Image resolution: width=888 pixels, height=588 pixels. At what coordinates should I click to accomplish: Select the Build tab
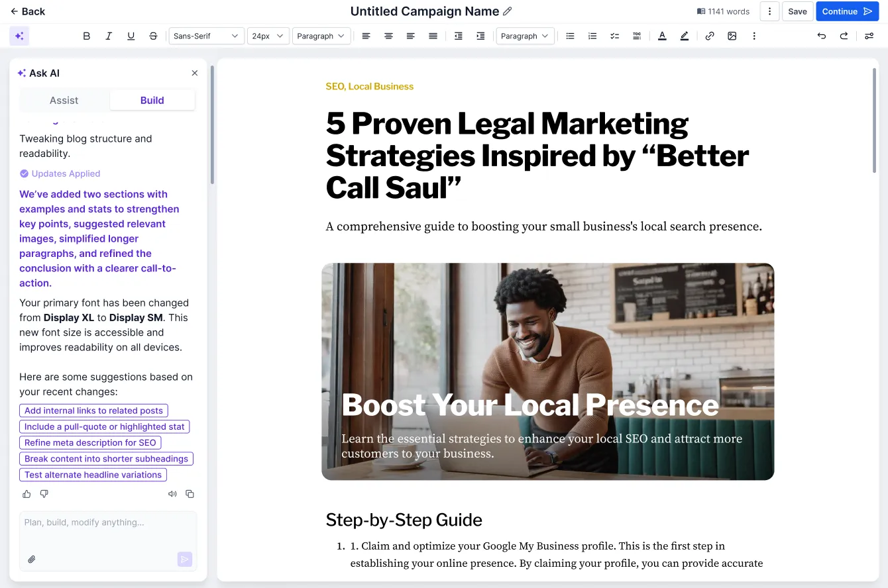click(152, 100)
